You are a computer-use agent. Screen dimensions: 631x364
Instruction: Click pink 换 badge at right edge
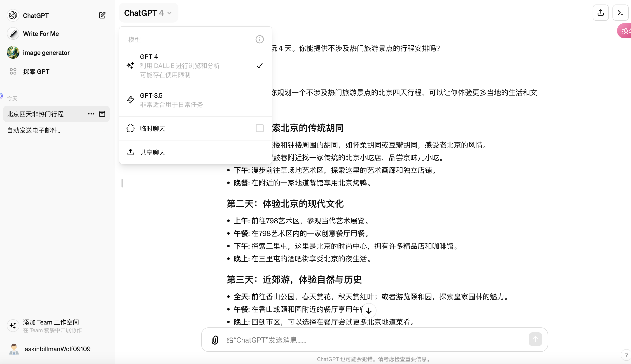[624, 31]
